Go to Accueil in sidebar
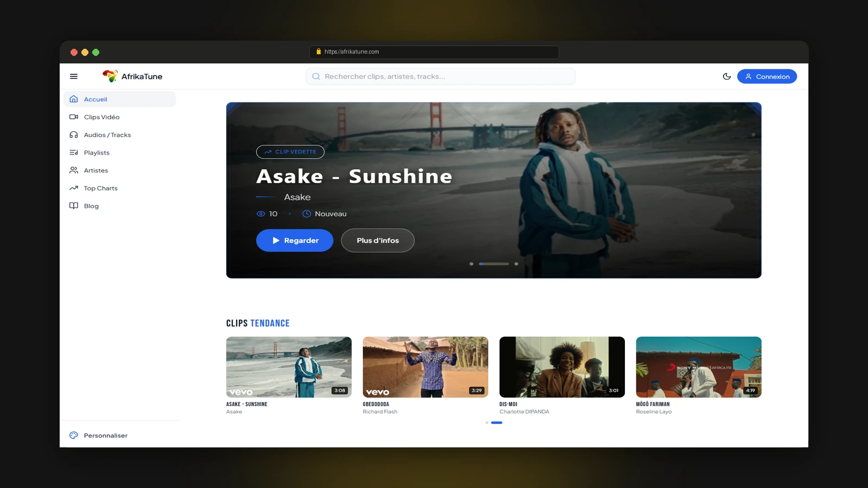This screenshot has width=868, height=488. click(119, 99)
